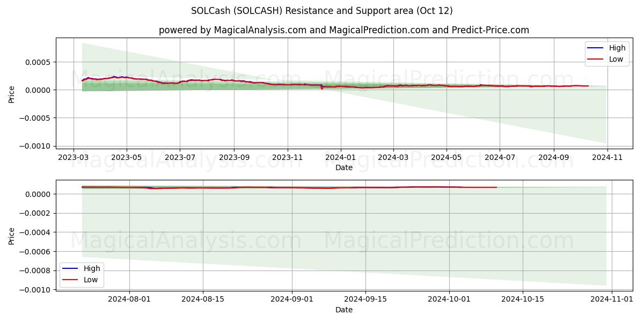Viewport: 644px width, 322px height.
Task: Click the '2023-07' x-axis label in the top chart
Action: pos(180,158)
